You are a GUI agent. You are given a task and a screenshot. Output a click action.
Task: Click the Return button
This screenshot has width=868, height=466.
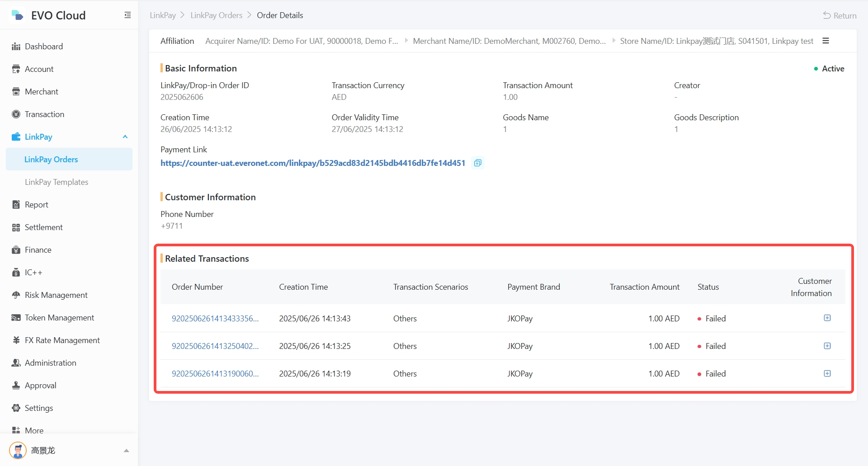840,15
